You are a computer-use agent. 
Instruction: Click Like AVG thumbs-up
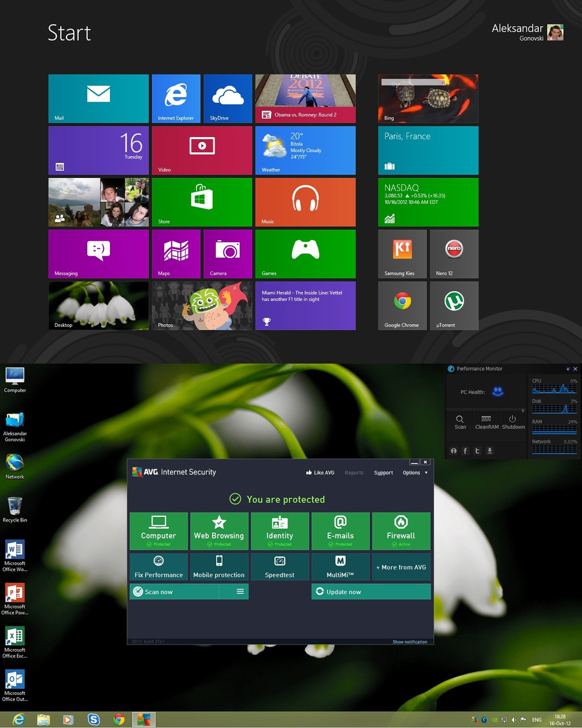click(320, 472)
